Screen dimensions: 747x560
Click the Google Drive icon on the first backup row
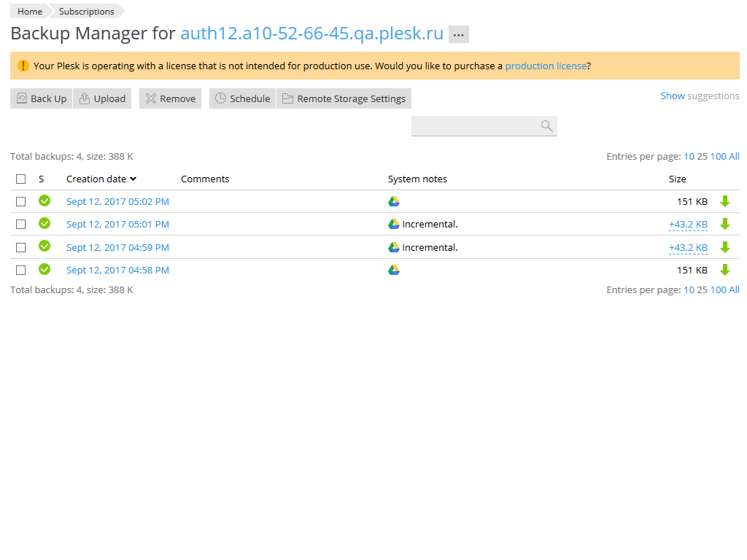coord(394,201)
